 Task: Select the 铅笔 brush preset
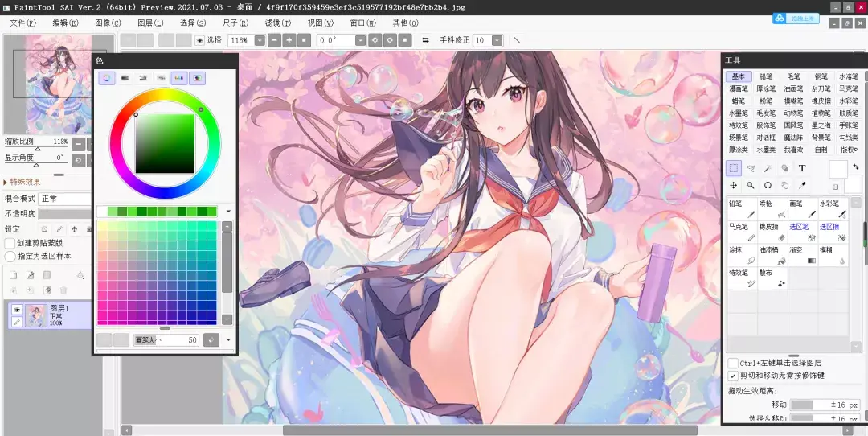[742, 209]
